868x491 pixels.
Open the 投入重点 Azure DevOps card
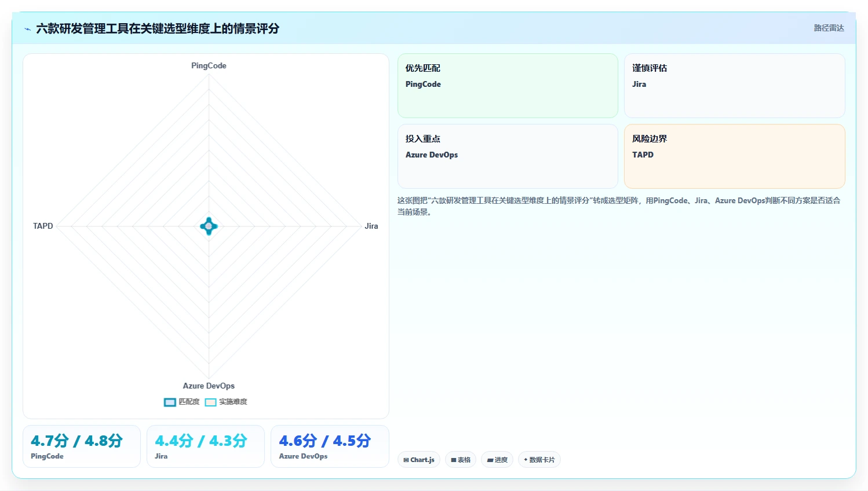coord(508,156)
